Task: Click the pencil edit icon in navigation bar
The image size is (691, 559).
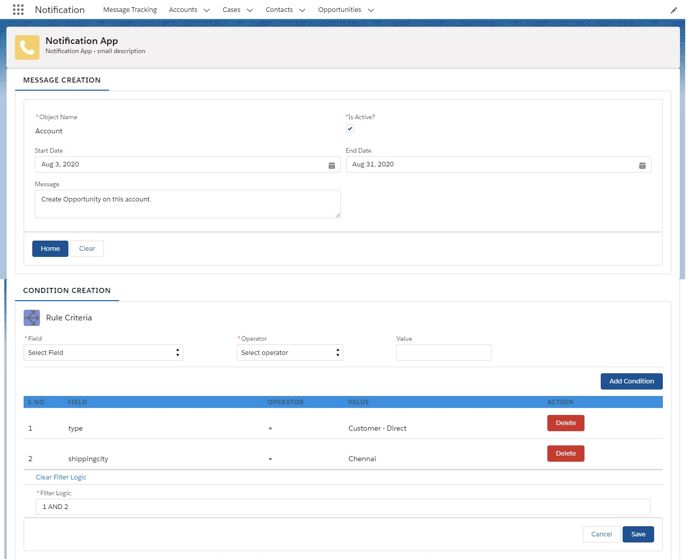Action: (673, 10)
